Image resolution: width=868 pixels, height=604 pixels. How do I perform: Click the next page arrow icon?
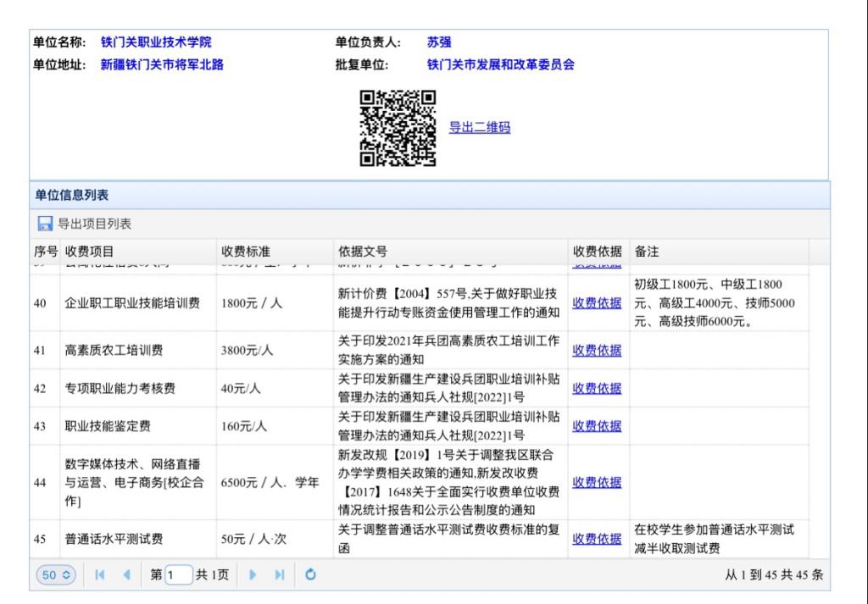pos(253,575)
